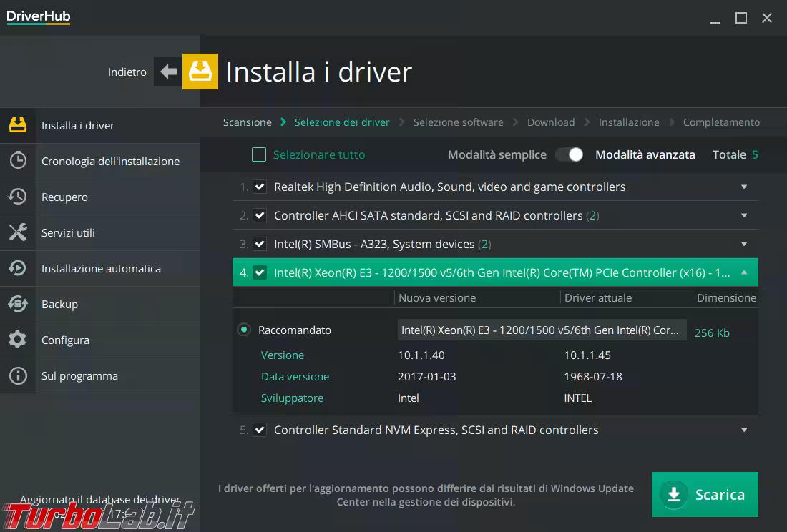Click the Installa i driver sidebar icon
This screenshot has height=532, width=787.
tap(18, 125)
